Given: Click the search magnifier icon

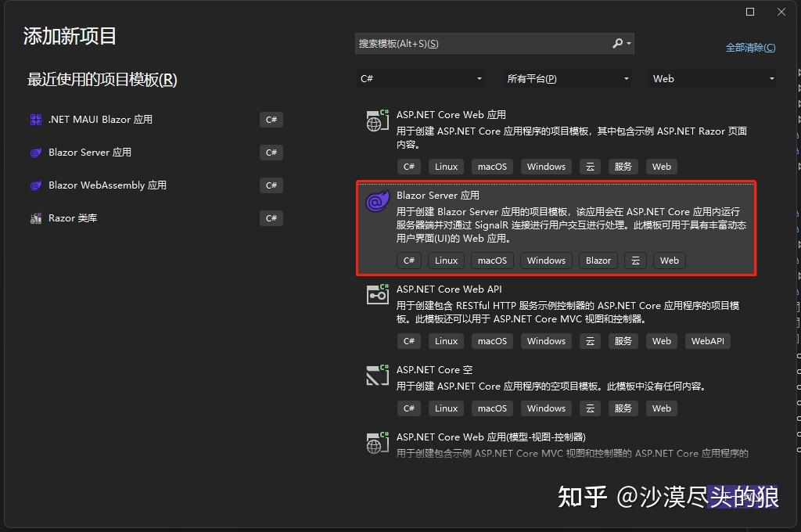Looking at the screenshot, I should 617,44.
